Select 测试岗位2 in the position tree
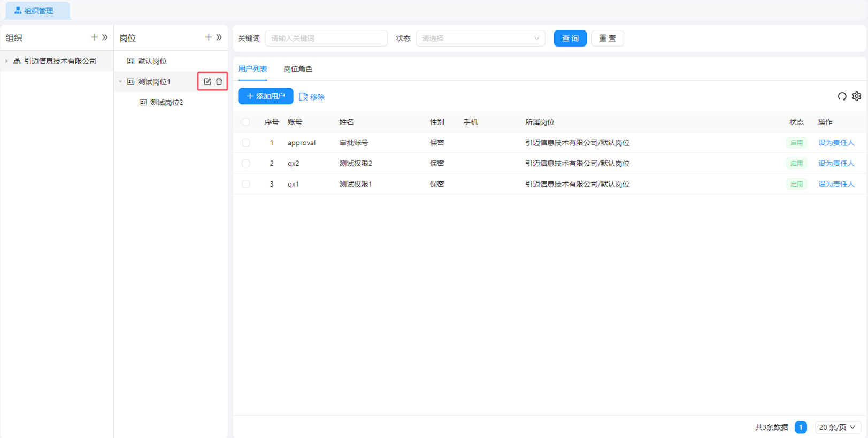The height and width of the screenshot is (438, 868). pyautogui.click(x=166, y=103)
